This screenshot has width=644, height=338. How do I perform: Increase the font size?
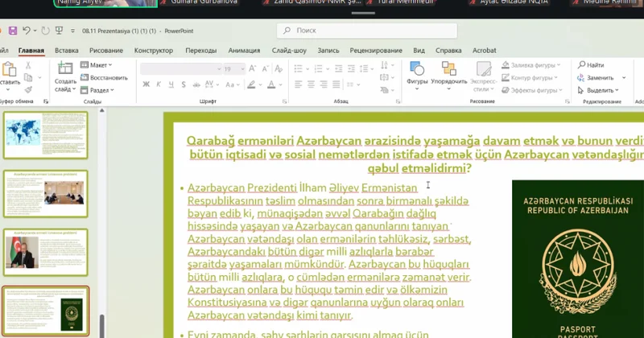point(253,68)
